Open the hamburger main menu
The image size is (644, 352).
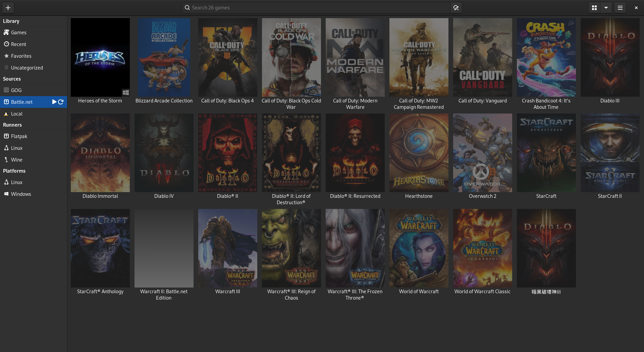point(620,7)
